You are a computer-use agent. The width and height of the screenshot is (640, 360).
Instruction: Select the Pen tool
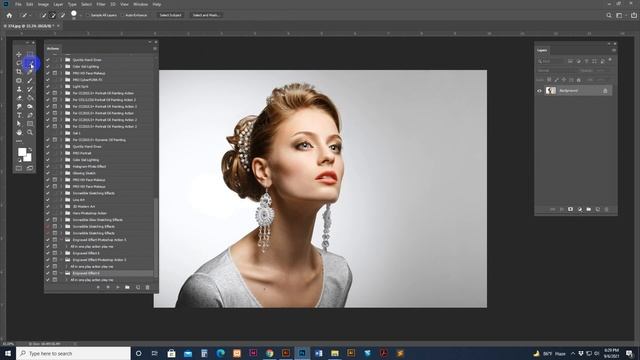30,115
